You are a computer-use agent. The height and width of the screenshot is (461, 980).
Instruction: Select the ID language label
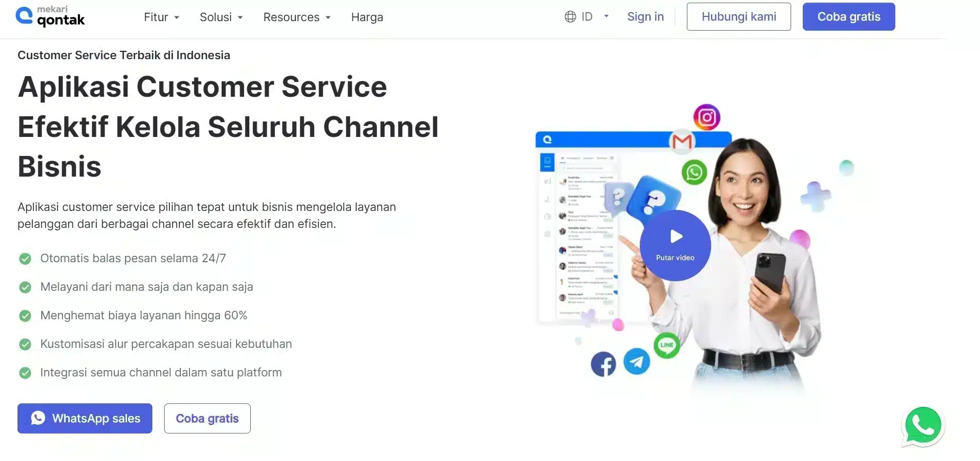587,17
